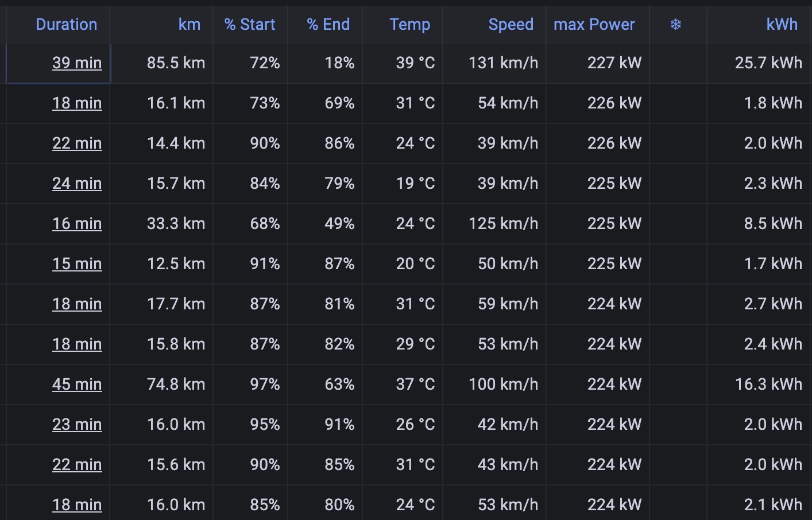Select the 227 kW max power cell

[598, 63]
